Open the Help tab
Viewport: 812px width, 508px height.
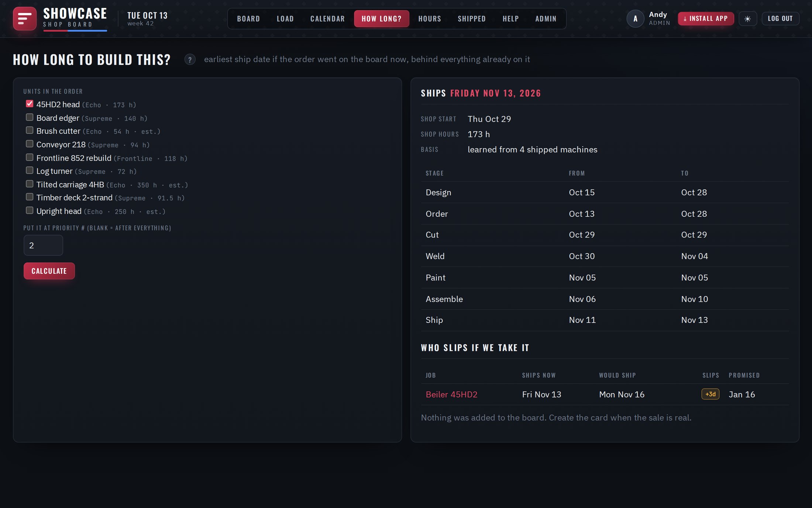point(510,18)
